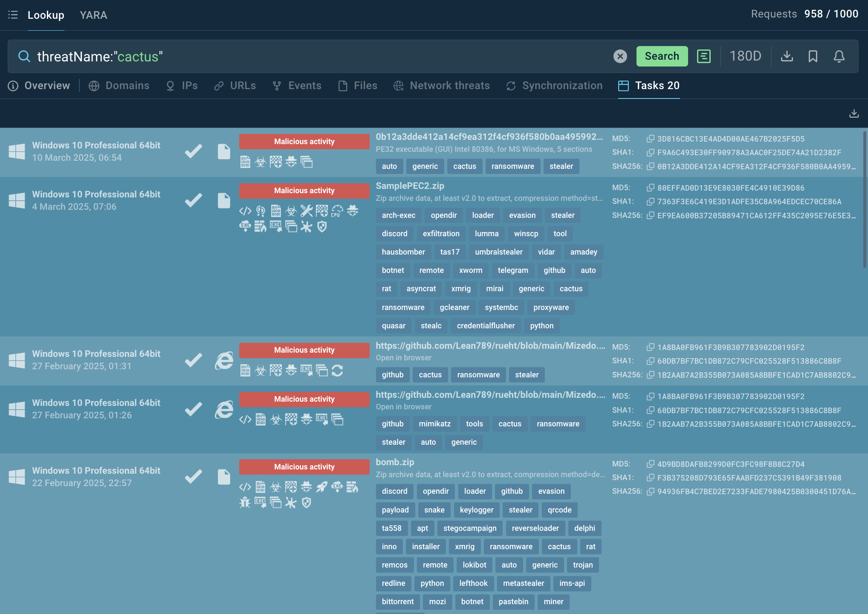The image size is (868, 614).
Task: Open the Network threats tab
Action: coord(442,86)
